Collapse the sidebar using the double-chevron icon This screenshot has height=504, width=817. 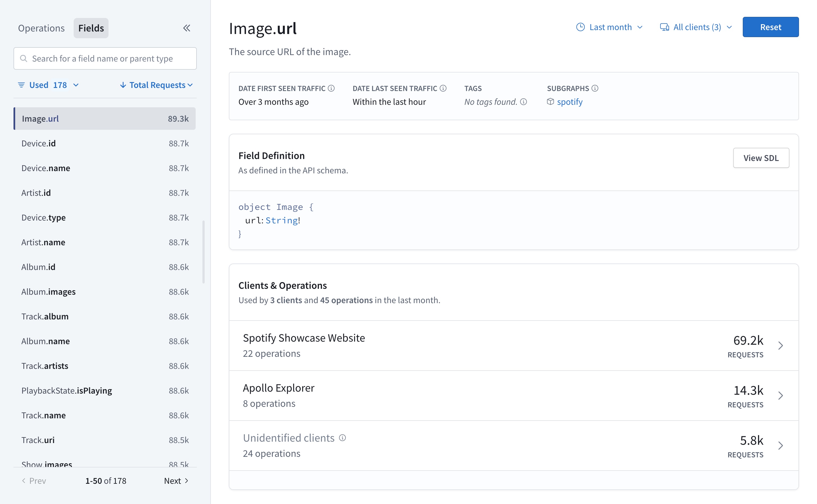pos(187,28)
